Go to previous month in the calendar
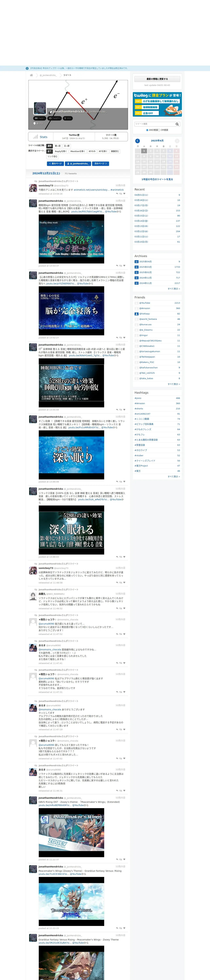The height and width of the screenshot is (980, 210). coord(138,141)
